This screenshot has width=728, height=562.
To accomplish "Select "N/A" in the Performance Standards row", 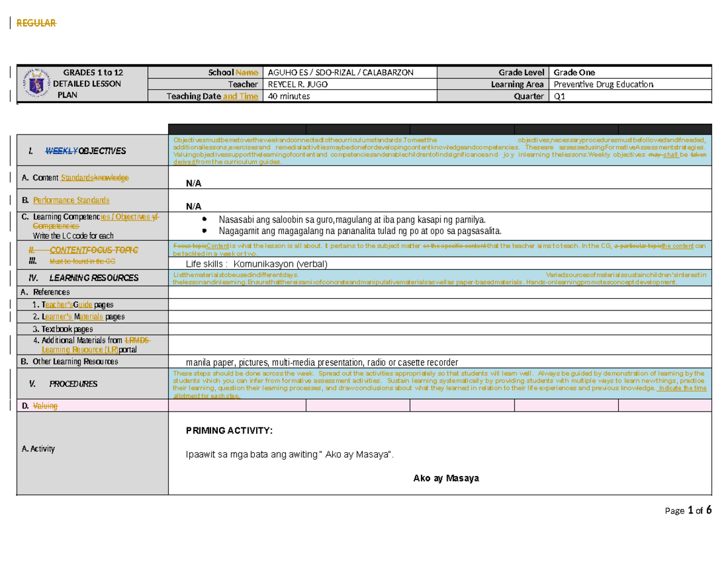I will coord(194,206).
